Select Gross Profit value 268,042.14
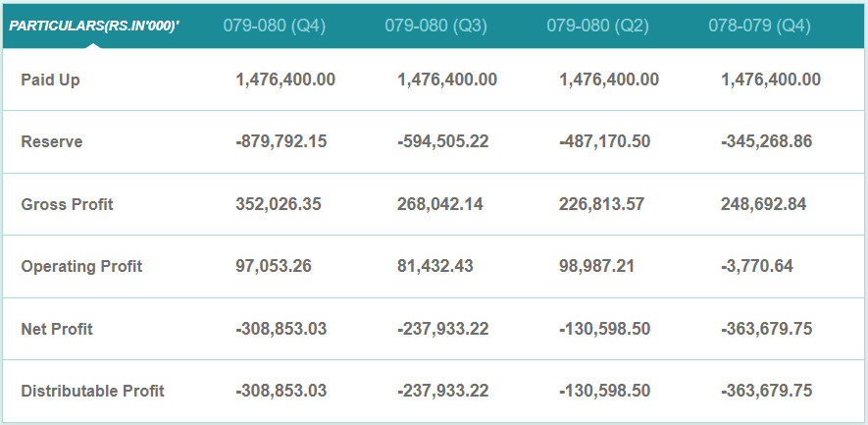Image resolution: width=868 pixels, height=425 pixels. pyautogui.click(x=440, y=204)
